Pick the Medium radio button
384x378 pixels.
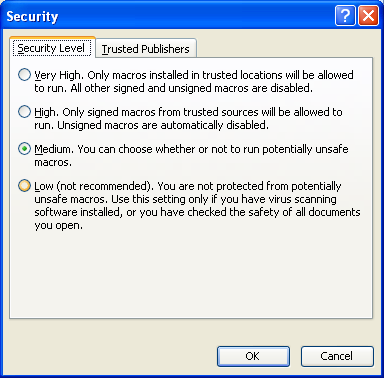click(24, 149)
